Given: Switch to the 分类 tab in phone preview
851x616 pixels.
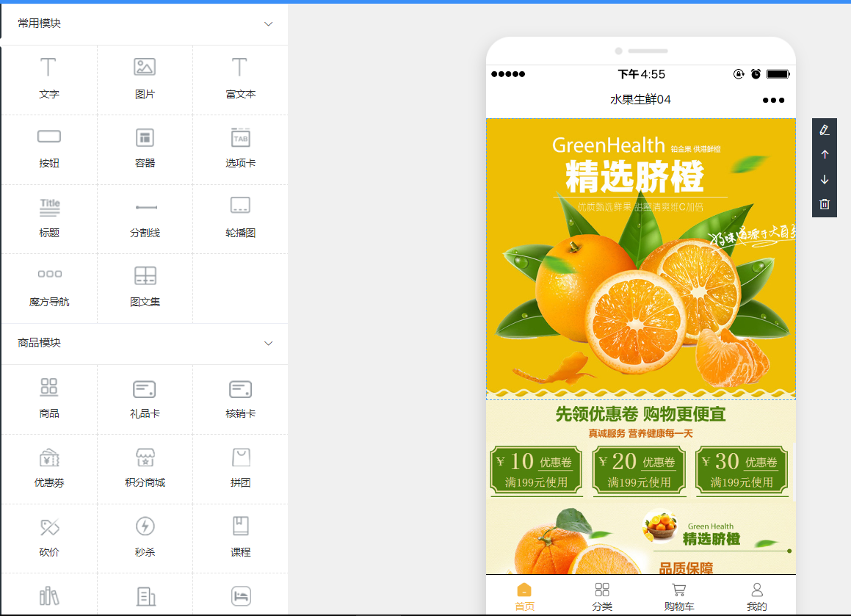Looking at the screenshot, I should click(x=601, y=596).
